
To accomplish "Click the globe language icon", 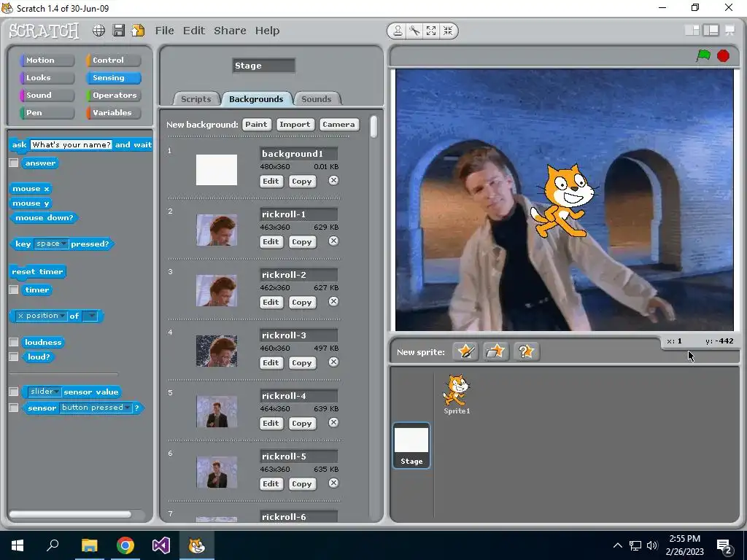I will [x=98, y=31].
